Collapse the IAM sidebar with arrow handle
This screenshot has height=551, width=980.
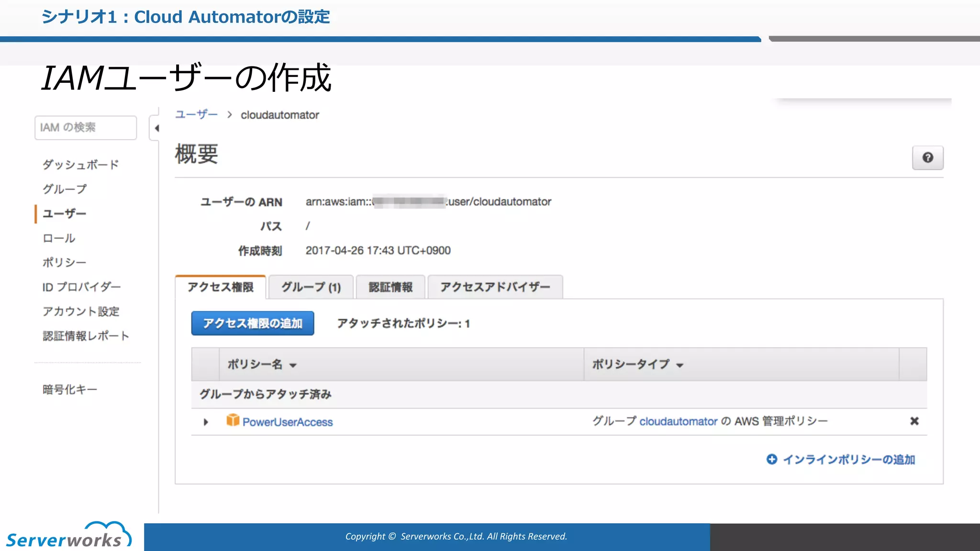[x=156, y=128]
